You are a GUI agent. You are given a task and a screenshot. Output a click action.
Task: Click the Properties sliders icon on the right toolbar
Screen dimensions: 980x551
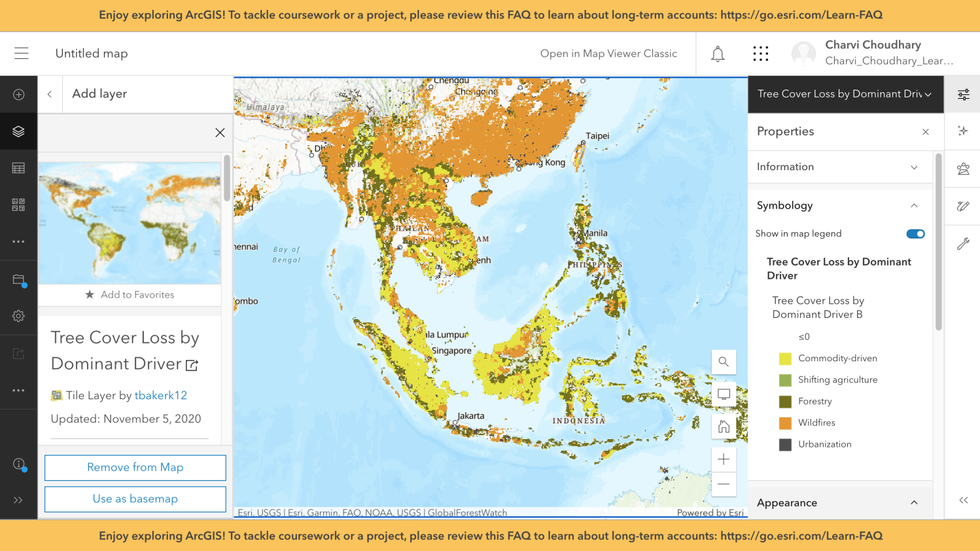(x=963, y=95)
